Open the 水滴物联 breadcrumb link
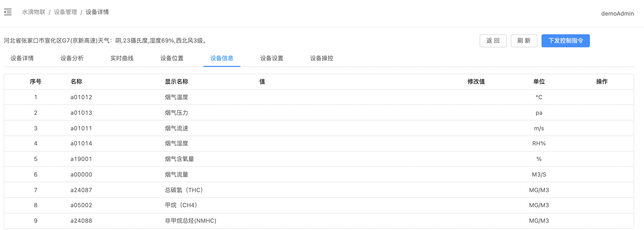This screenshot has height=230, width=644. tap(34, 12)
